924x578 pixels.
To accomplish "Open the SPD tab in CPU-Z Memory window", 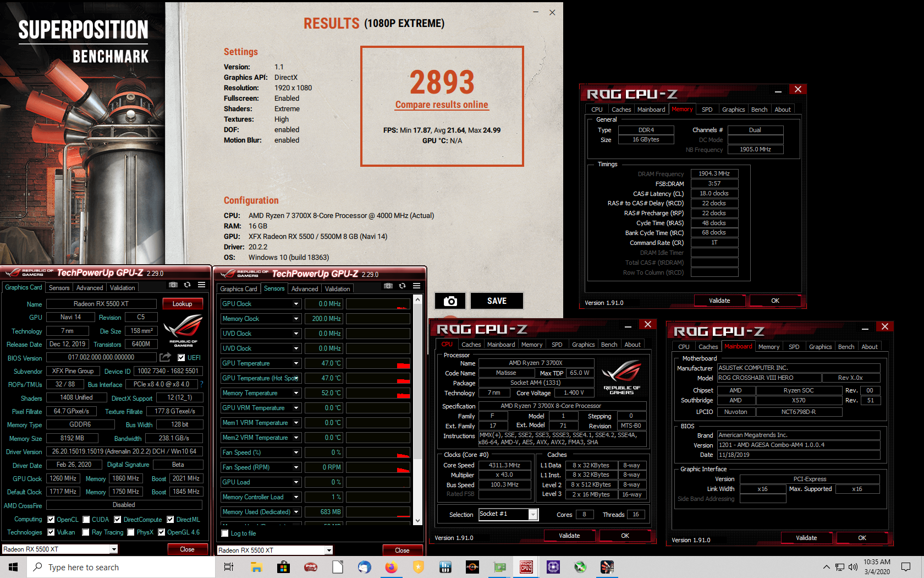I will (x=707, y=110).
